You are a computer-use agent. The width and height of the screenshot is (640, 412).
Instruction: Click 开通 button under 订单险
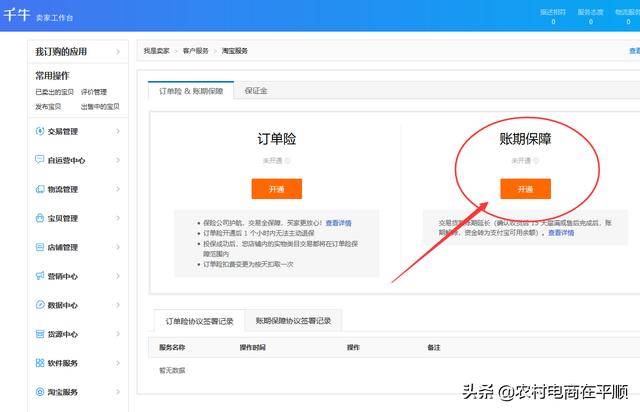pyautogui.click(x=277, y=189)
